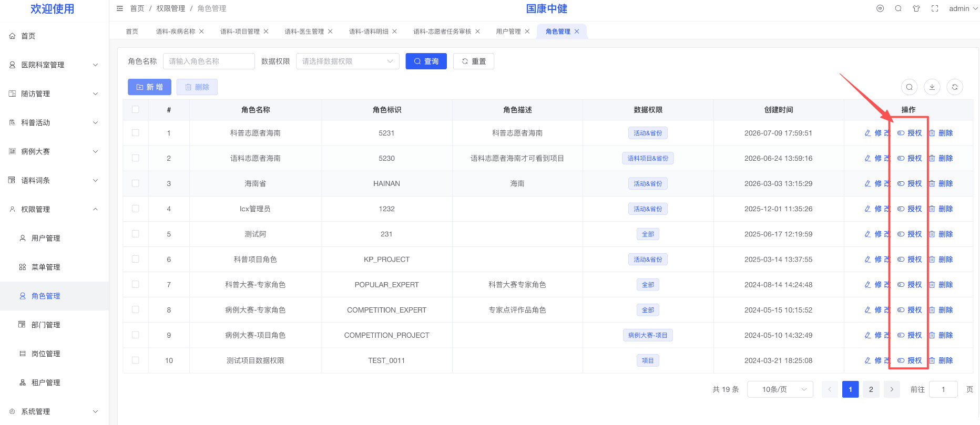Collapse the 权限管理 sidebar menu
980x425 pixels.
pos(54,209)
